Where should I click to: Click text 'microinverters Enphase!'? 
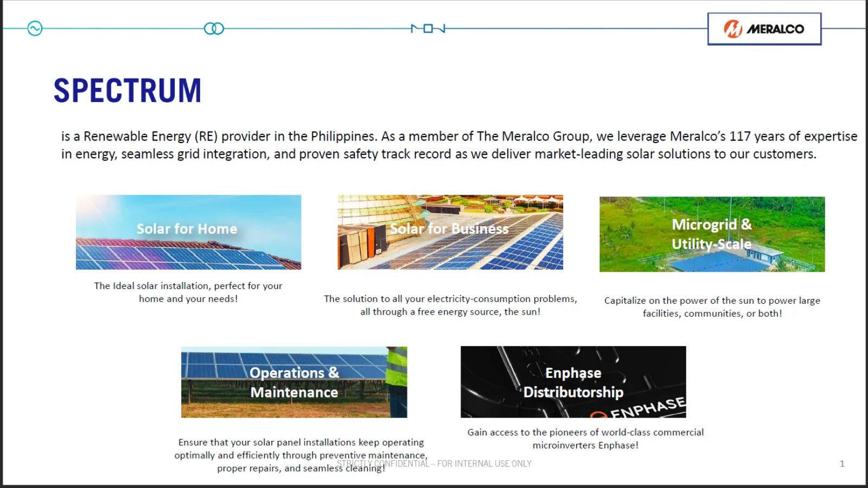click(585, 445)
